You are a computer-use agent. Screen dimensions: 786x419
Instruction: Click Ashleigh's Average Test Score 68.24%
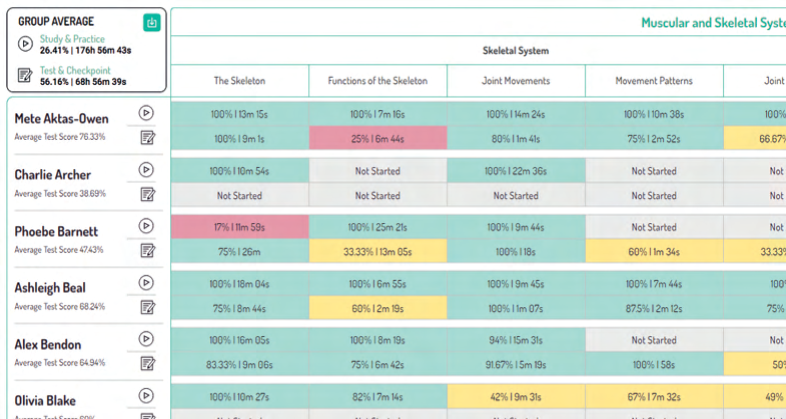pyautogui.click(x=60, y=306)
